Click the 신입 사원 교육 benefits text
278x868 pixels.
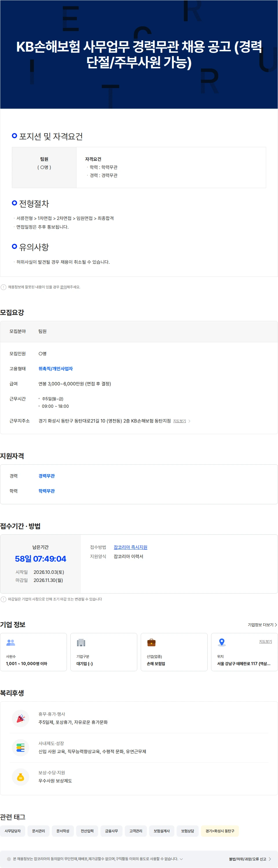point(92,751)
